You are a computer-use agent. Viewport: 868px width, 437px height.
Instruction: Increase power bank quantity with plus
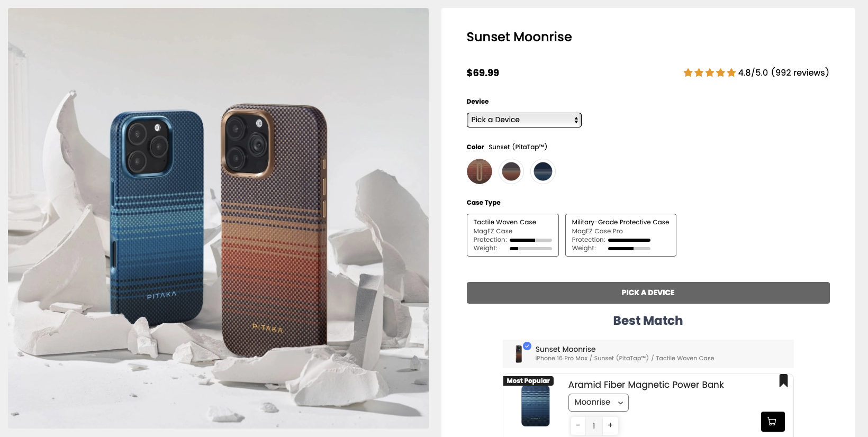610,425
